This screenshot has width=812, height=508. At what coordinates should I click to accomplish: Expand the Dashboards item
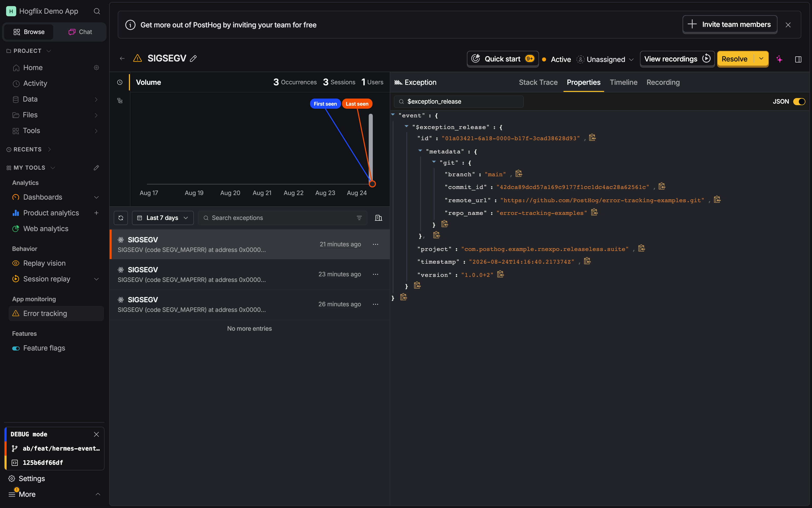[96, 197]
